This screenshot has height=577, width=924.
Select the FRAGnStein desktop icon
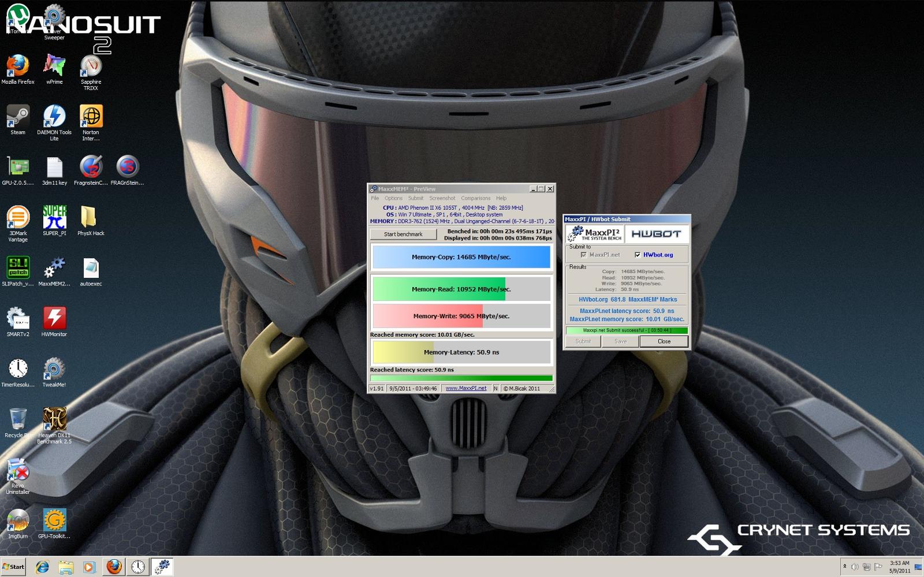[x=127, y=170]
